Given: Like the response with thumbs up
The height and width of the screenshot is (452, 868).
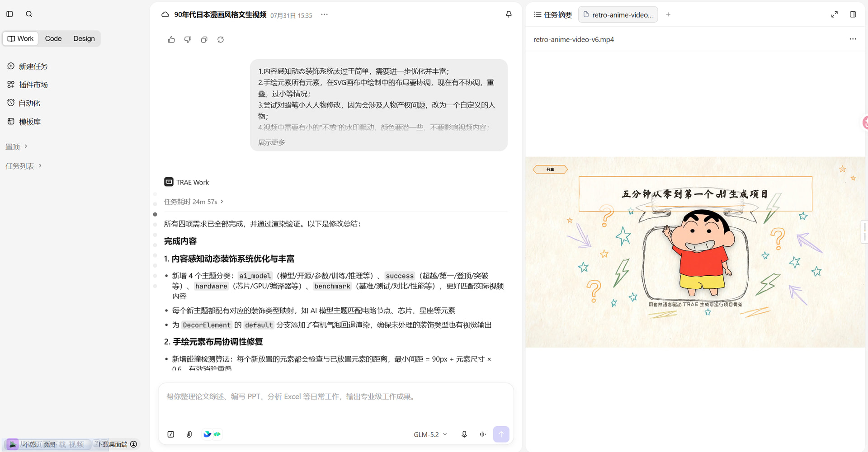Looking at the screenshot, I should click(x=171, y=40).
